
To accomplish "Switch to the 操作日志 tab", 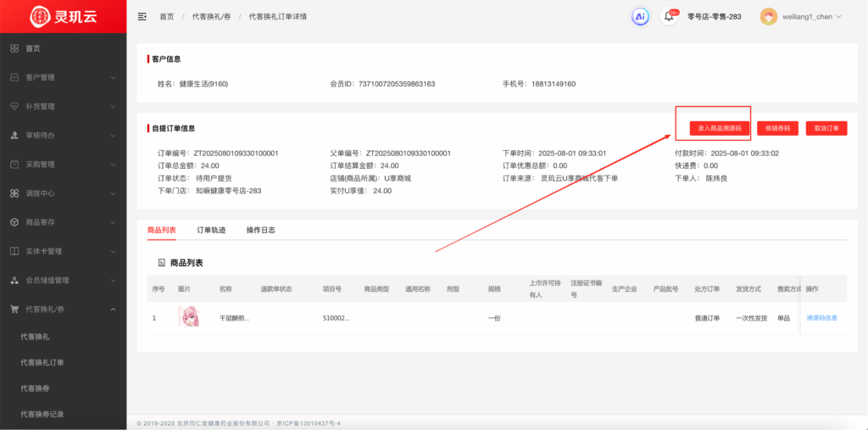I will coord(260,230).
